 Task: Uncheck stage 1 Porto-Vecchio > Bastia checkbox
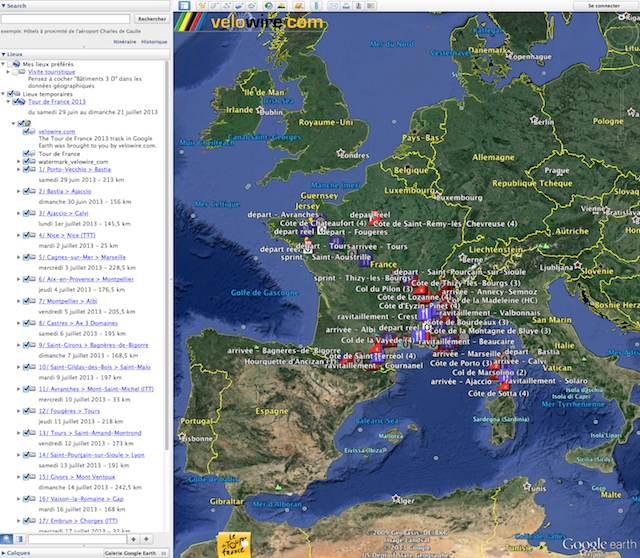pos(26,169)
